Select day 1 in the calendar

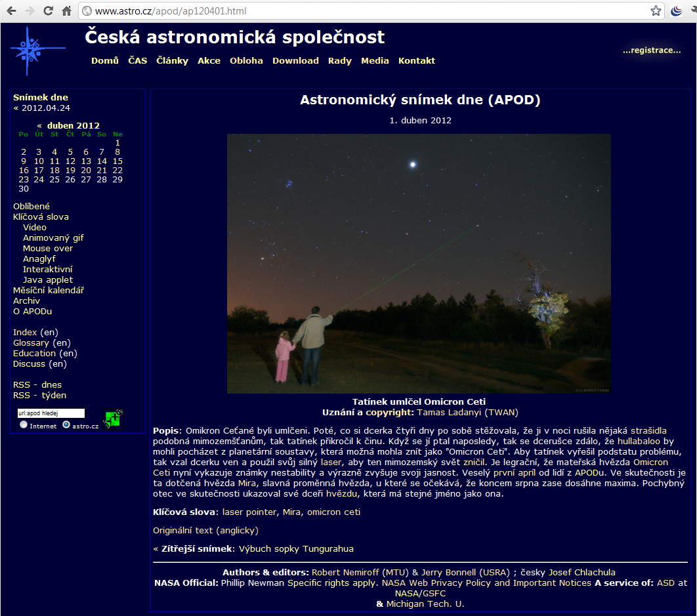pos(117,142)
